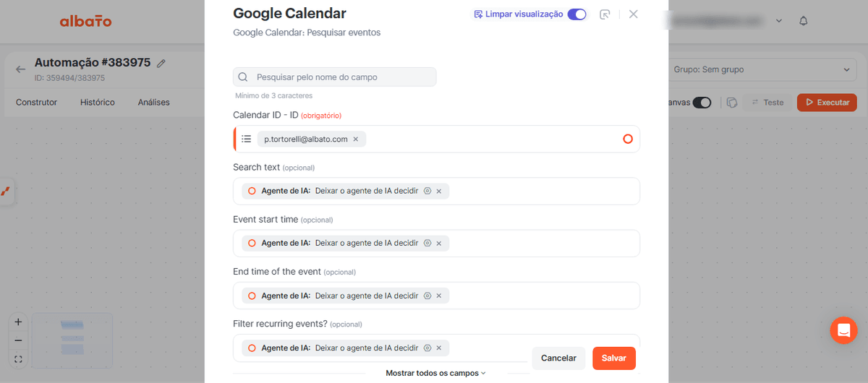Expand Mostrar todos os campos
868x383 pixels.
click(x=435, y=373)
